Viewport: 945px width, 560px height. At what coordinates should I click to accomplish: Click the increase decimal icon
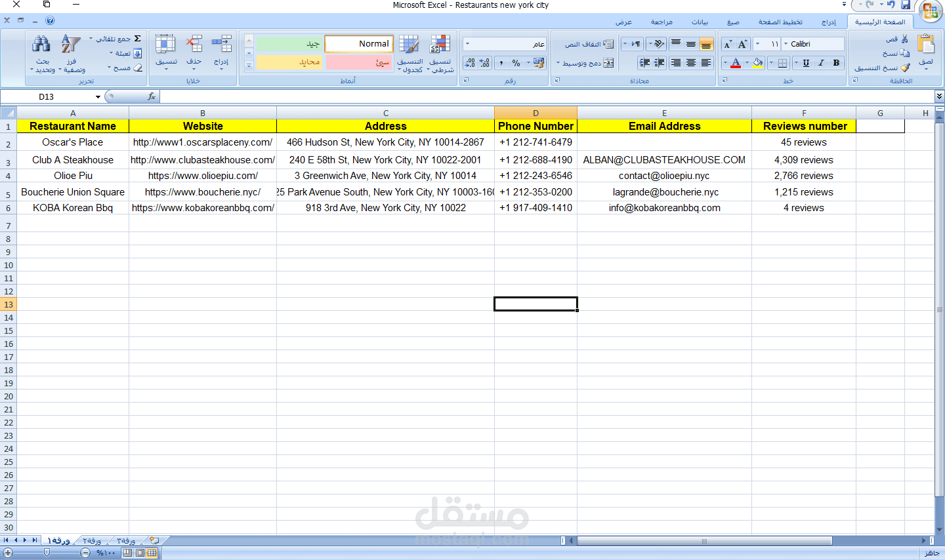click(484, 63)
